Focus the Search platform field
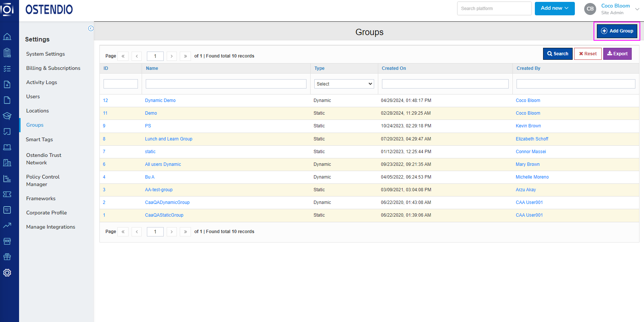Image resolution: width=644 pixels, height=322 pixels. coord(494,9)
